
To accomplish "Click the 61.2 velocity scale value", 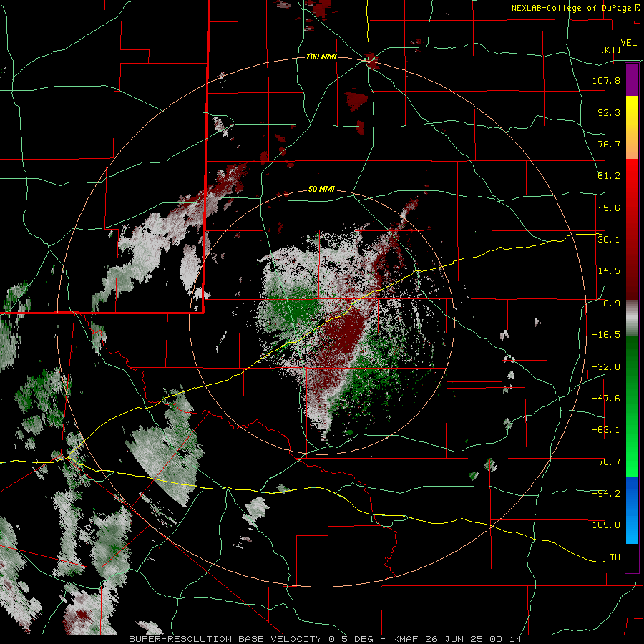I will (609, 176).
